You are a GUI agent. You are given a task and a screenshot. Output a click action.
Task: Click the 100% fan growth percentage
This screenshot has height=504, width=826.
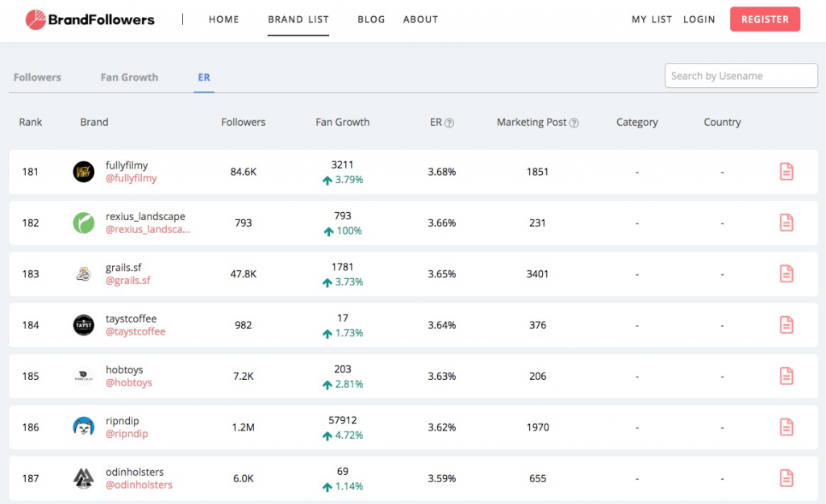point(348,231)
